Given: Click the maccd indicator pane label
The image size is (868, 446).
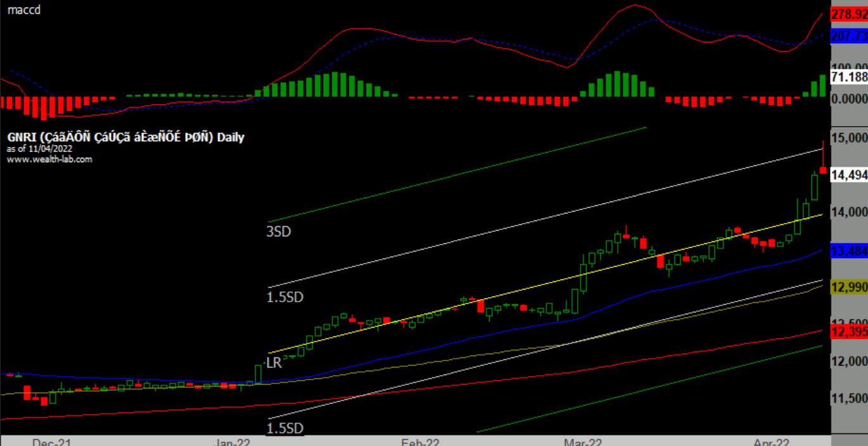Looking at the screenshot, I should 24,10.
